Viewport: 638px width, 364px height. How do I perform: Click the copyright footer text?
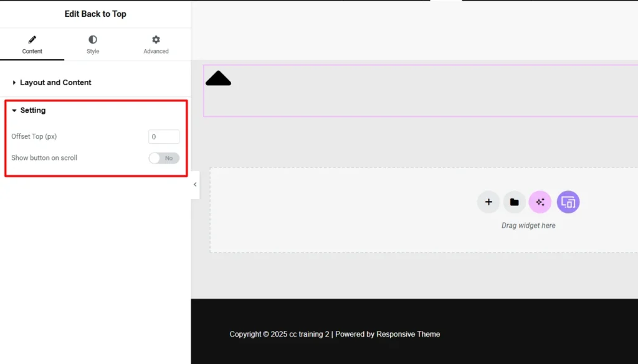coord(335,334)
